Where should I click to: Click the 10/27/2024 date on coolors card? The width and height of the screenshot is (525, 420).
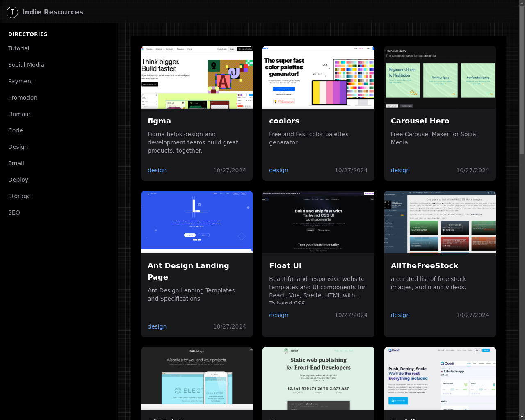351,170
